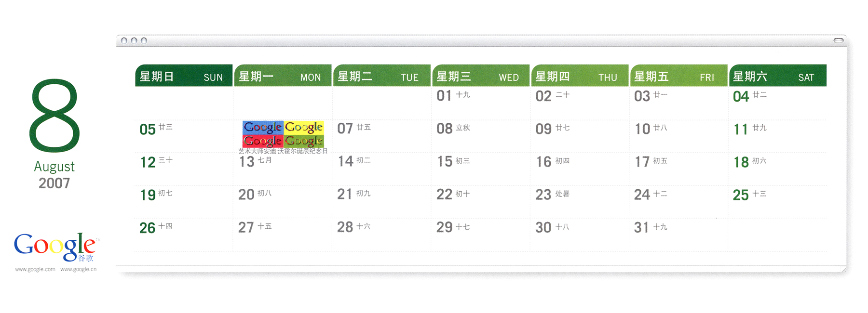Click the year '2007' label
This screenshot has width=868, height=313.
click(54, 183)
